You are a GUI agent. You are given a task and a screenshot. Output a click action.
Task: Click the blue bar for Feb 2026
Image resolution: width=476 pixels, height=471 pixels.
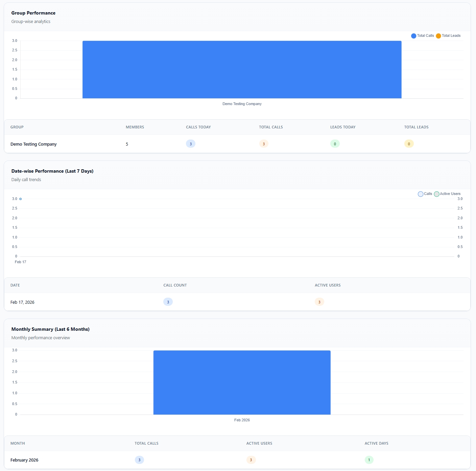click(x=242, y=382)
